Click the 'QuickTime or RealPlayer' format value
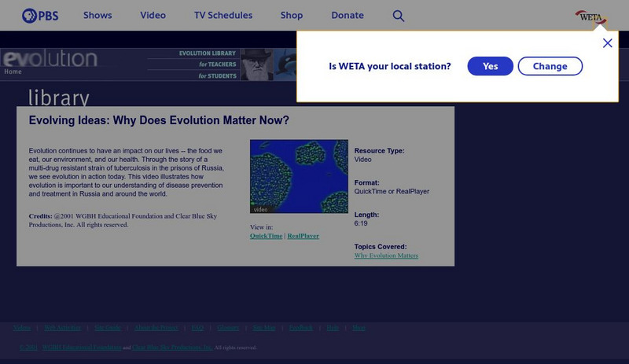Image resolution: width=629 pixels, height=364 pixels. click(x=392, y=191)
